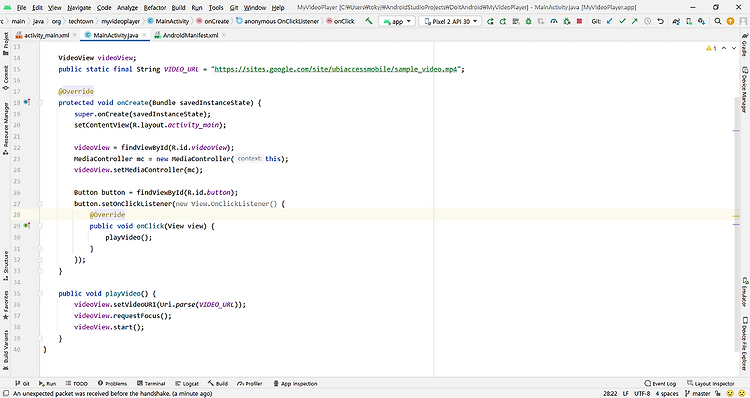This screenshot has width=750, height=398.
Task: Toggle the Structure tool window
Action: pos(5,265)
